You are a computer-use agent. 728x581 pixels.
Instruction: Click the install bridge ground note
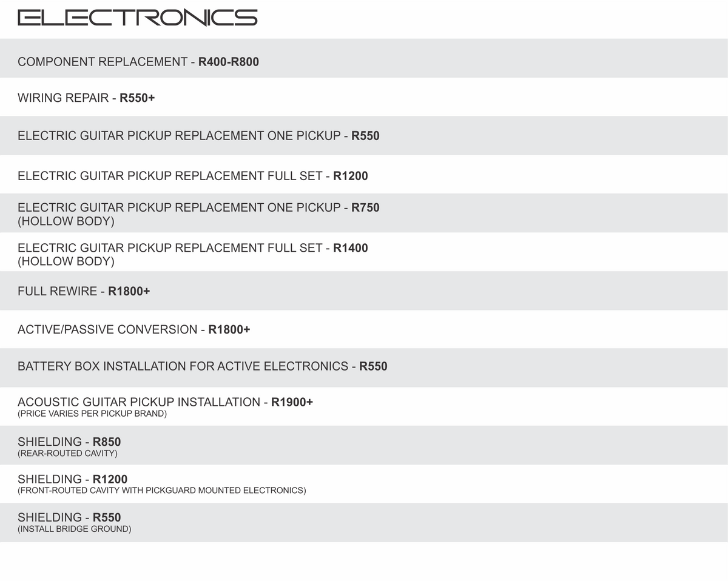pos(74,529)
